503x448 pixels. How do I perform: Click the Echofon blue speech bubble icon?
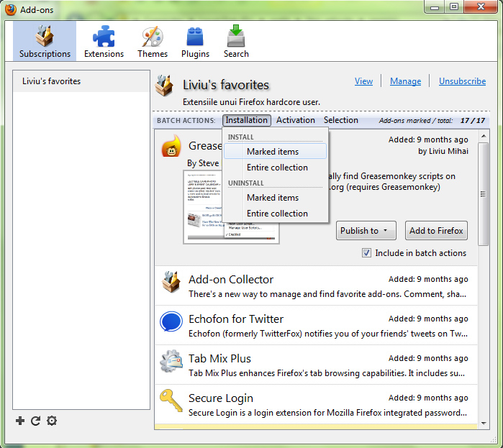point(171,321)
